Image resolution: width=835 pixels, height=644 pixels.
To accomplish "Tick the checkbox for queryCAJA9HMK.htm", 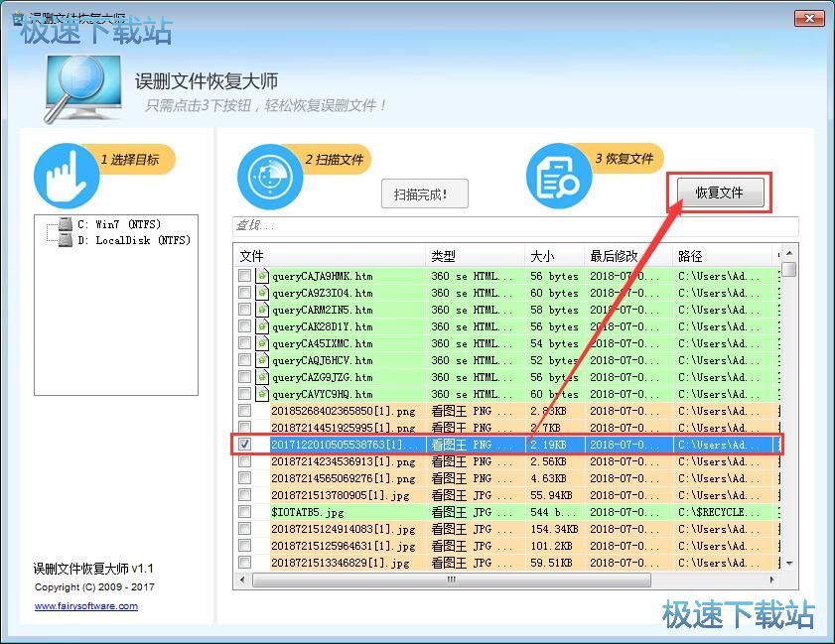I will pos(244,276).
